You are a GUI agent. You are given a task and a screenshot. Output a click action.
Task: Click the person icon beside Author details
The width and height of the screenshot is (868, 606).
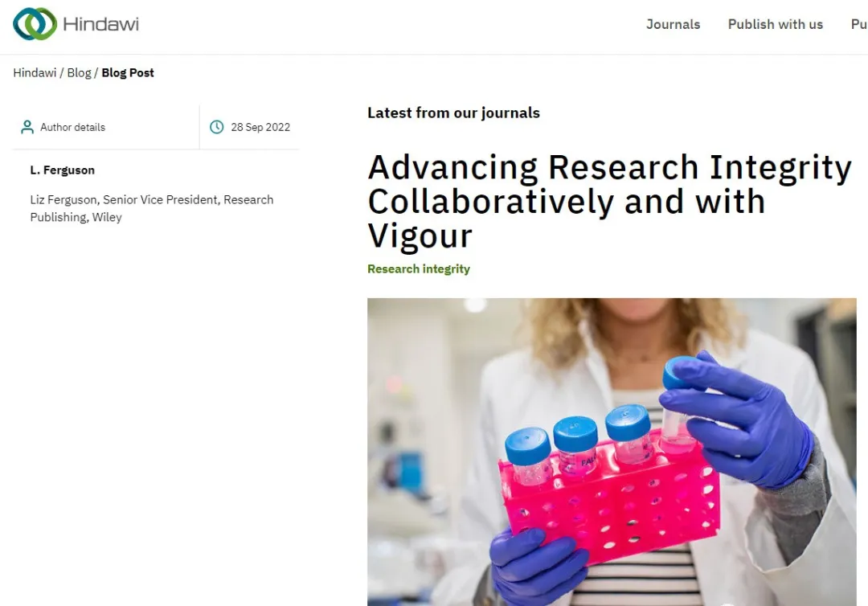point(27,127)
